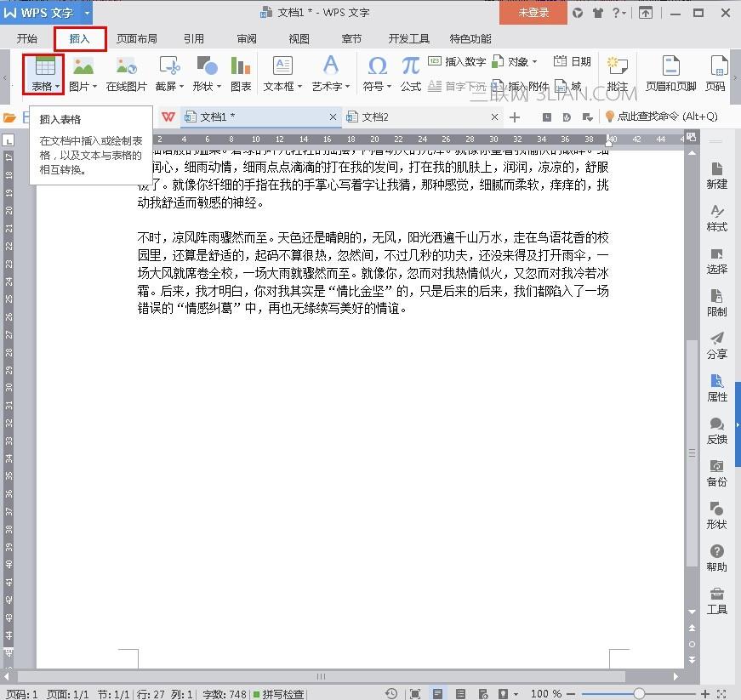This screenshot has width=741, height=700.
Task: Open the 样式 styles sidebar panel
Action: [716, 218]
